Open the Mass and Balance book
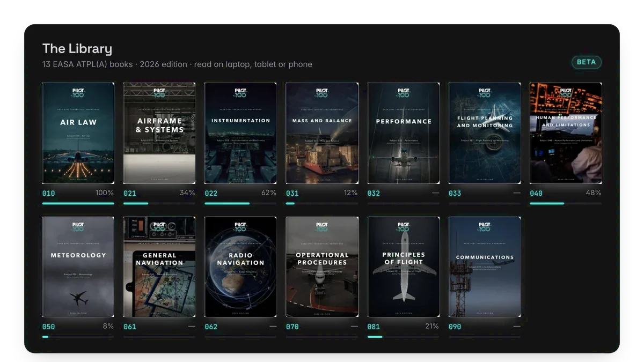This screenshot has height=362, width=644. (322, 133)
